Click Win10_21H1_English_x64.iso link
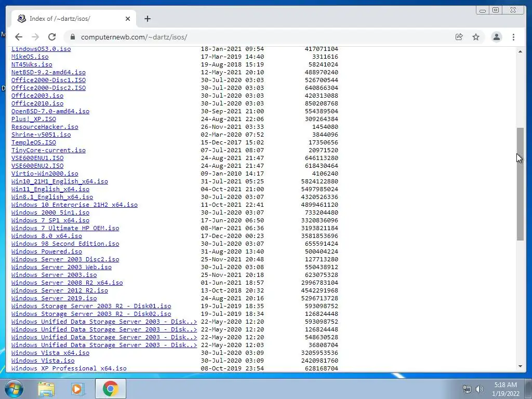The width and height of the screenshot is (532, 399). [x=60, y=181]
